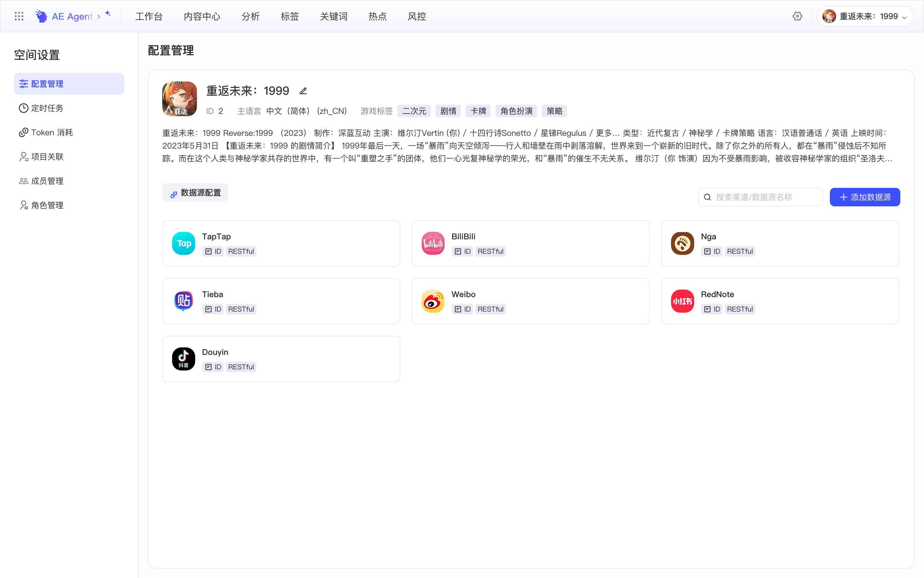Edit the game name with pencil icon

click(303, 91)
